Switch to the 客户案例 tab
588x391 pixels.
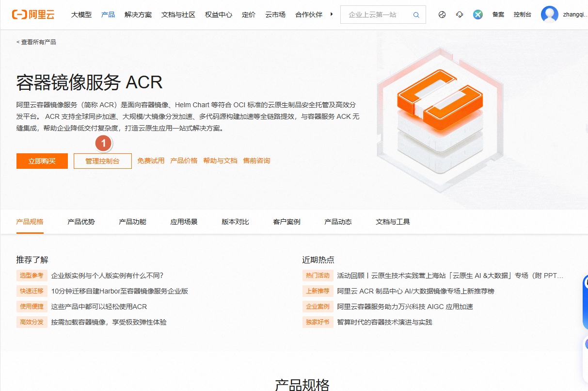[287, 222]
